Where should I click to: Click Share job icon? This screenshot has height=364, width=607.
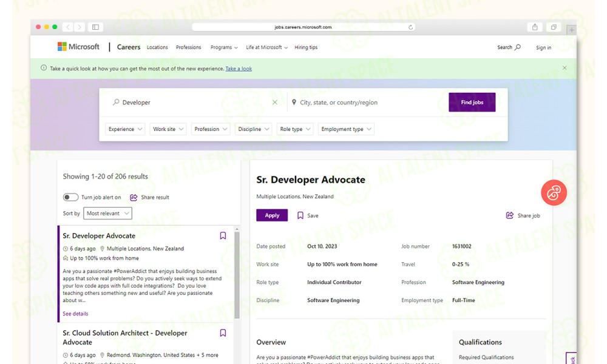point(510,215)
